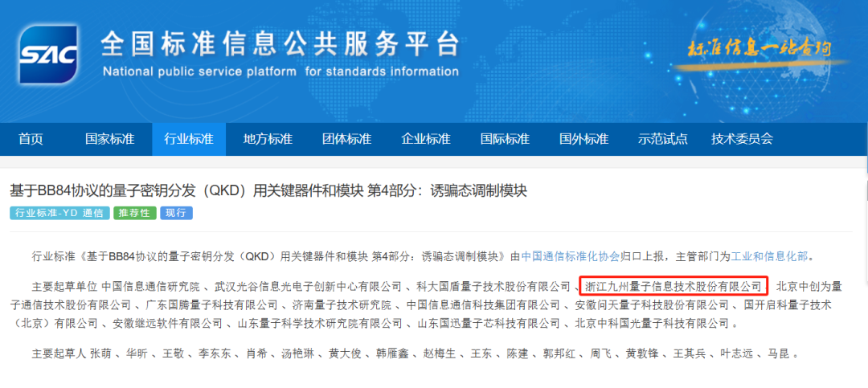This screenshot has height=388, width=868.
Task: Click the 主要起草人 label
Action: pyautogui.click(x=59, y=353)
